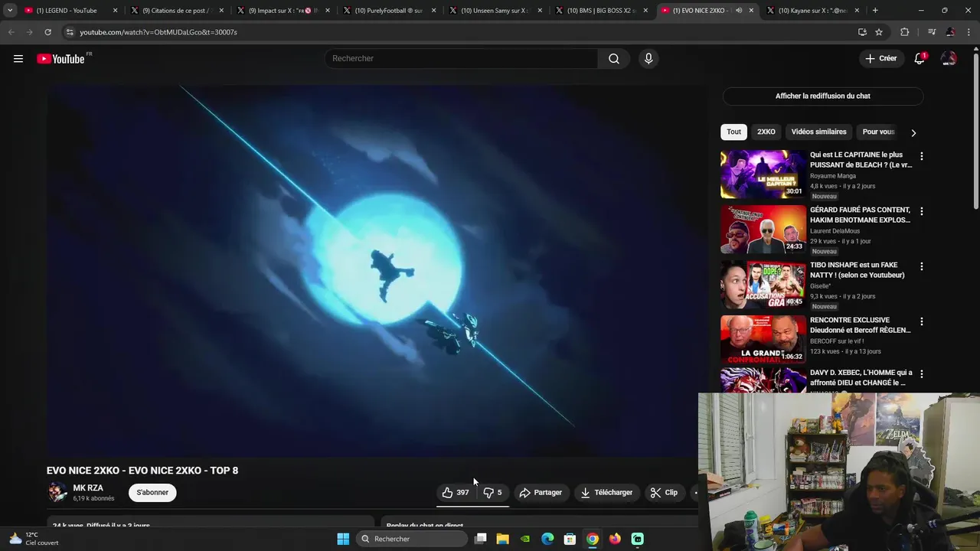980x551 pixels.
Task: Open Microsoft Edge from the taskbar
Action: (547, 539)
